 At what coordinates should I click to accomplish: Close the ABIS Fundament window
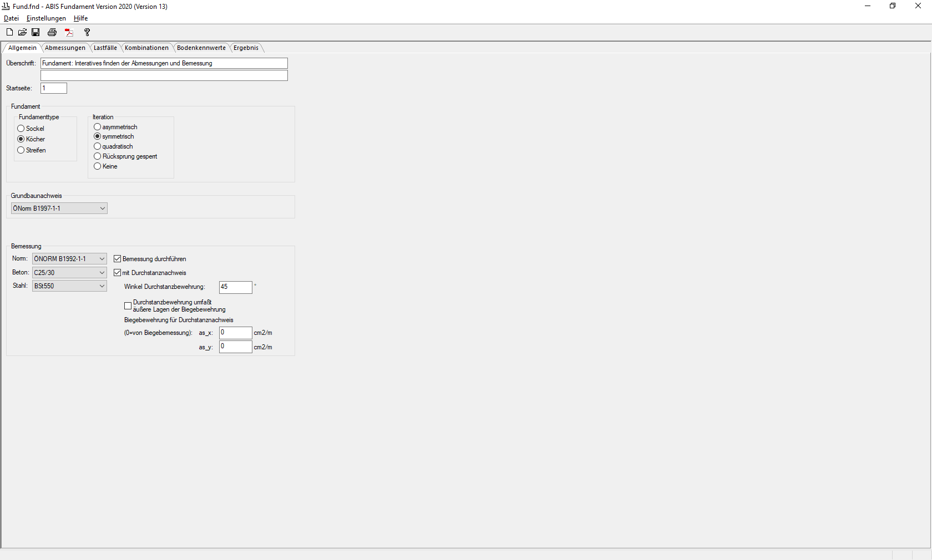pos(918,6)
